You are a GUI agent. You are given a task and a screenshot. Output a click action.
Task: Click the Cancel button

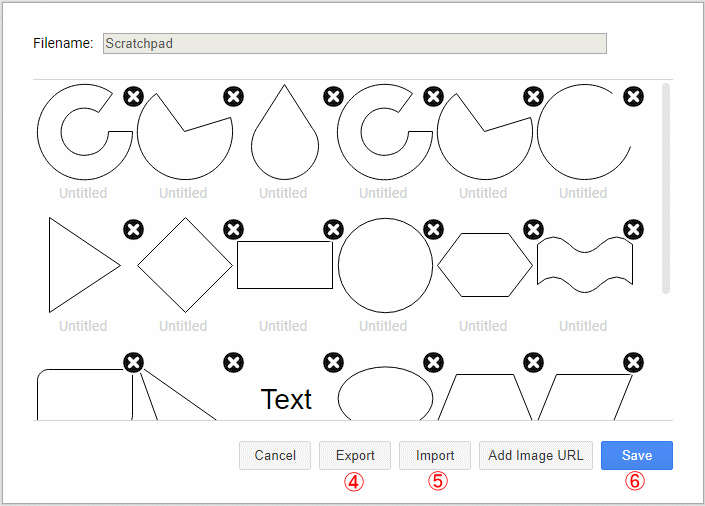pyautogui.click(x=275, y=456)
